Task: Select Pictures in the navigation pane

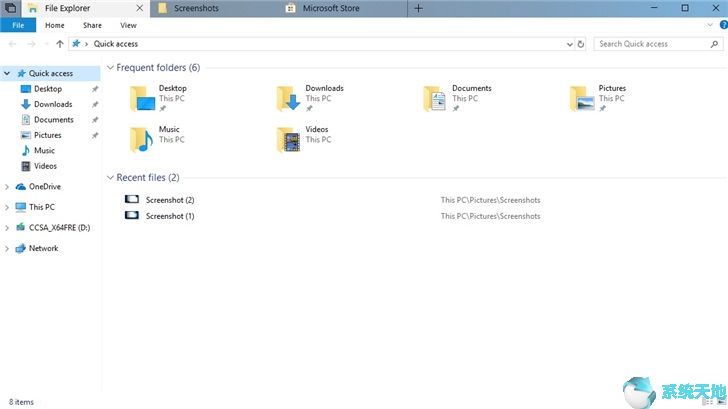Action: pyautogui.click(x=47, y=135)
